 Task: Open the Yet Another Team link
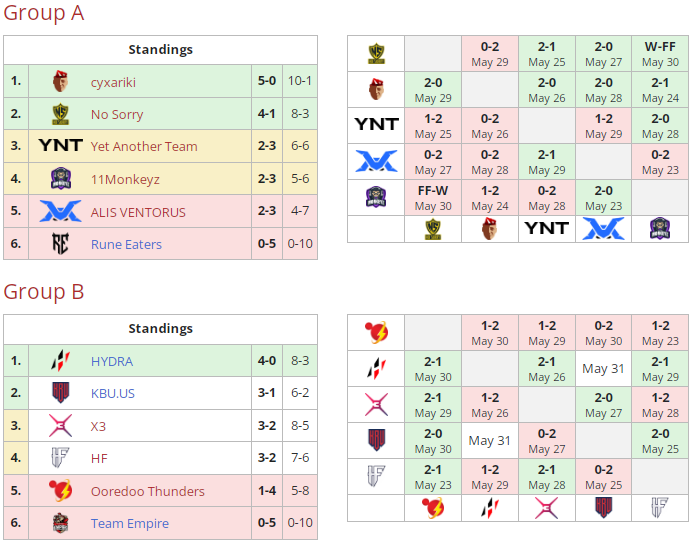point(144,146)
